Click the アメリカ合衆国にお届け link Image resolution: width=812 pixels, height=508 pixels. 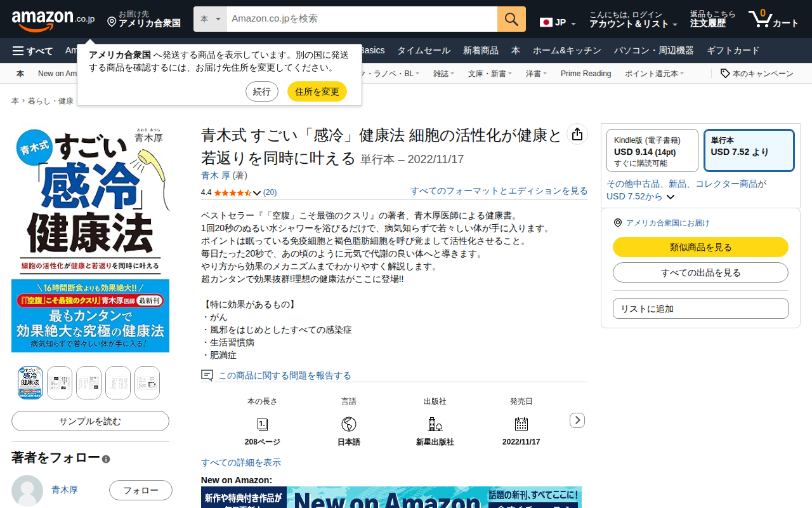point(667,223)
